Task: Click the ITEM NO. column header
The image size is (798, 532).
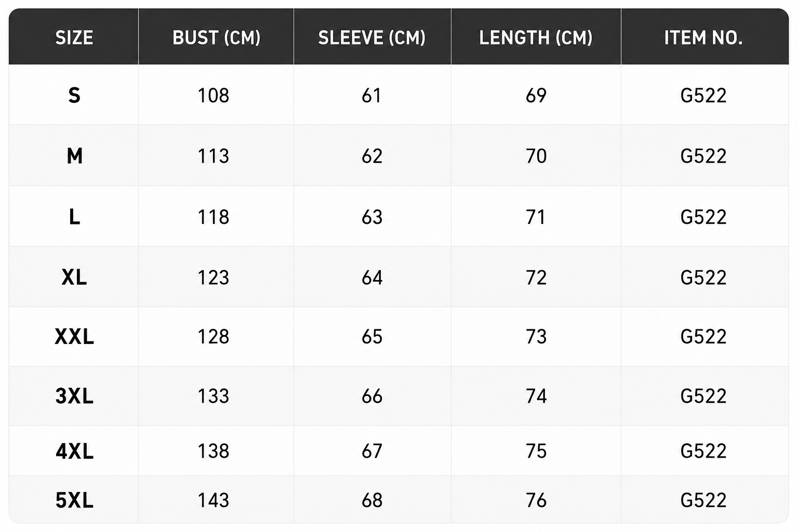Action: click(703, 37)
